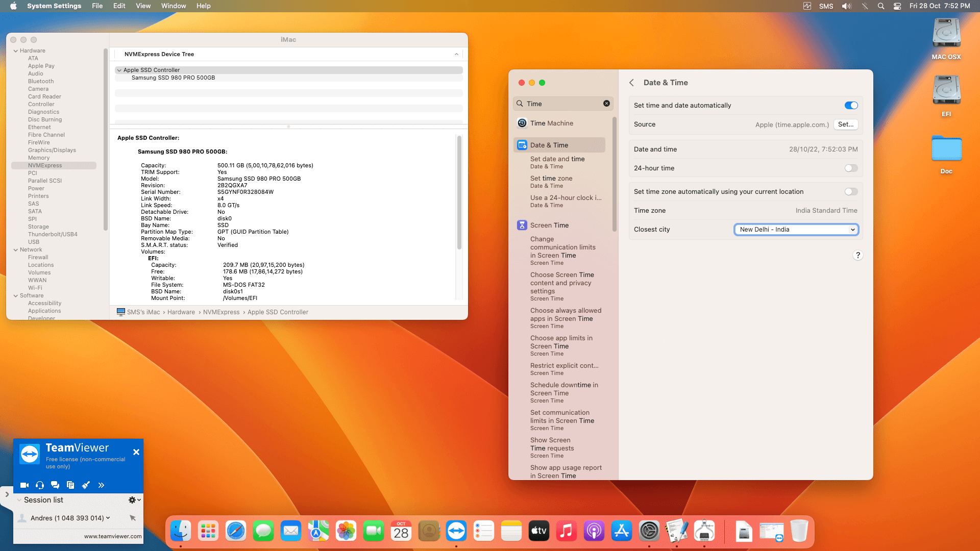Click the clear search X icon
This screenshot has height=551, width=980.
coord(606,104)
